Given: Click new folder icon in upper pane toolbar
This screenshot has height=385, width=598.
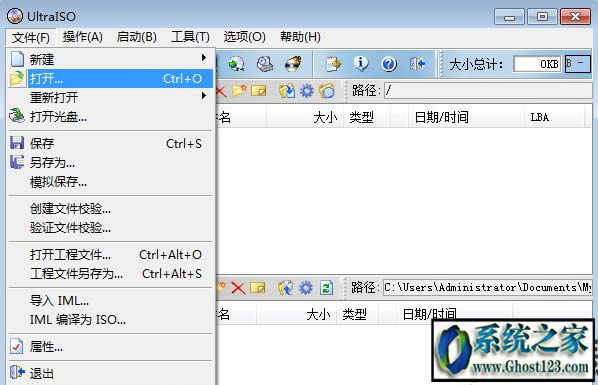Looking at the screenshot, I should 240,91.
